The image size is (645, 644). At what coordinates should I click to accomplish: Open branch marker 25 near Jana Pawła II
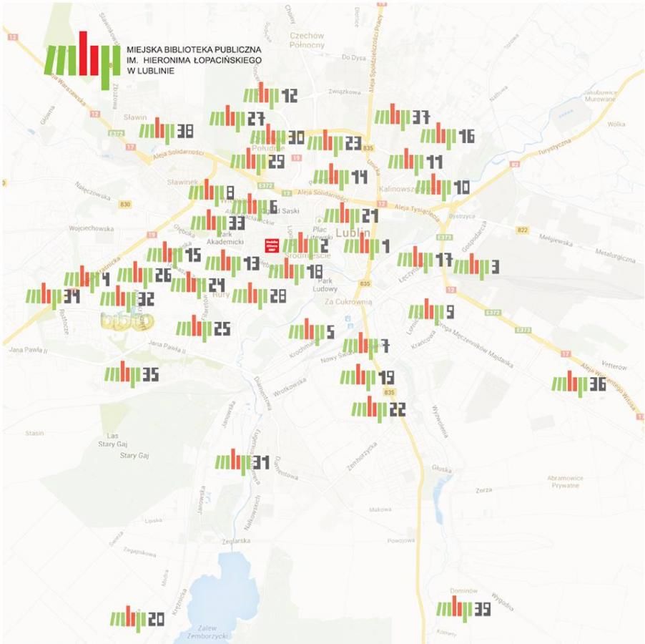[x=203, y=328]
